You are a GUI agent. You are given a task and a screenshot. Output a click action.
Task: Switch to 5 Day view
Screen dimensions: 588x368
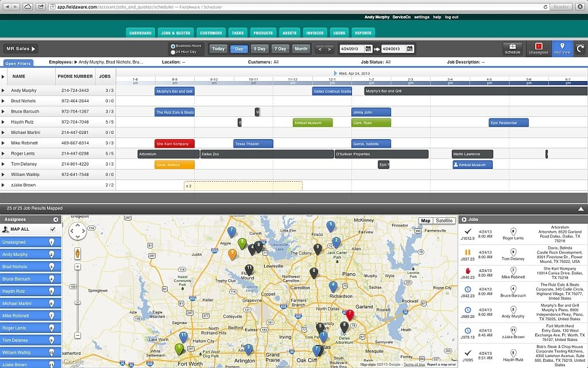[x=260, y=49]
